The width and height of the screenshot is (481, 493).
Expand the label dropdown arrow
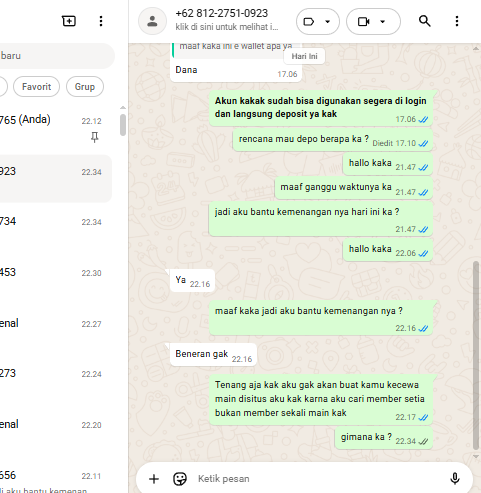pyautogui.click(x=327, y=22)
